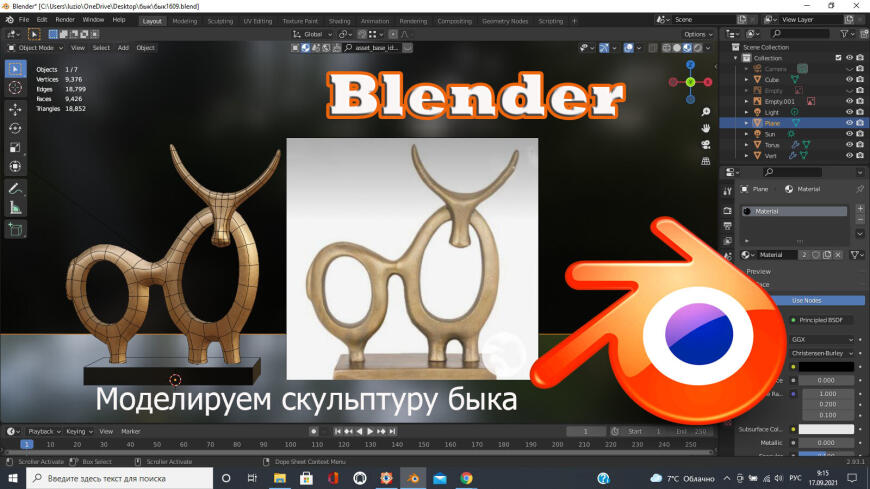
Task: Enable wireframe viewport shading
Action: [x=666, y=48]
